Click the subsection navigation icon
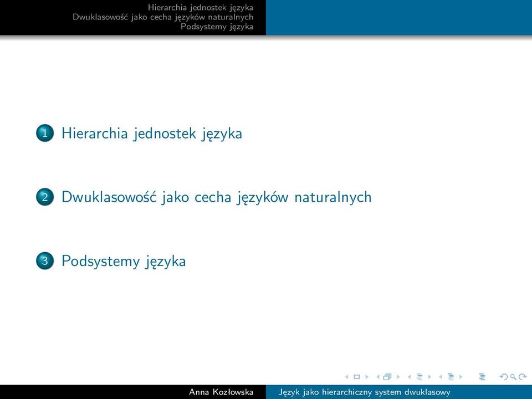532x399 pixels. pyautogui.click(x=420, y=377)
